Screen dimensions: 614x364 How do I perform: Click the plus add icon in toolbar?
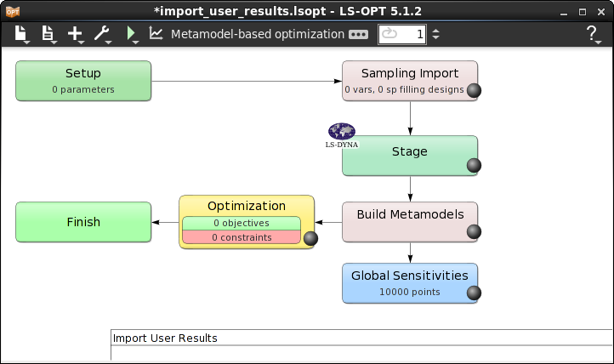[x=76, y=34]
